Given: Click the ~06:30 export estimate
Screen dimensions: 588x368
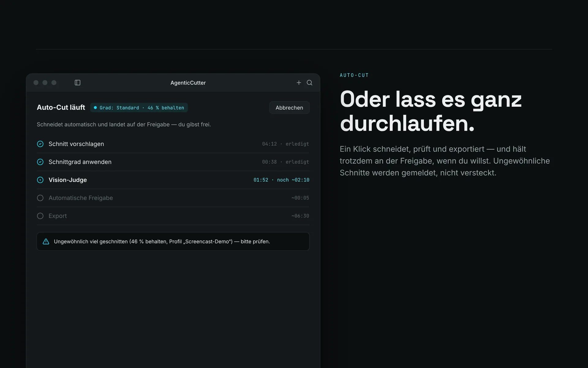Looking at the screenshot, I should (x=300, y=216).
